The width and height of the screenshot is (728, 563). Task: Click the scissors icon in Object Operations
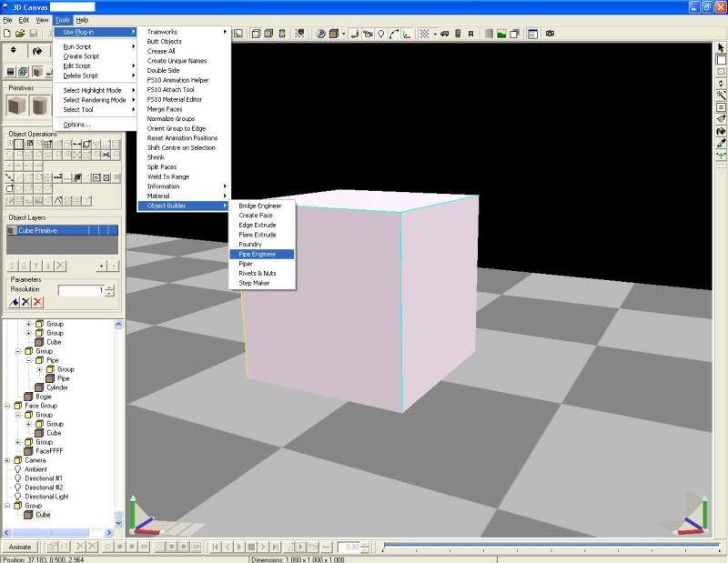(106, 156)
